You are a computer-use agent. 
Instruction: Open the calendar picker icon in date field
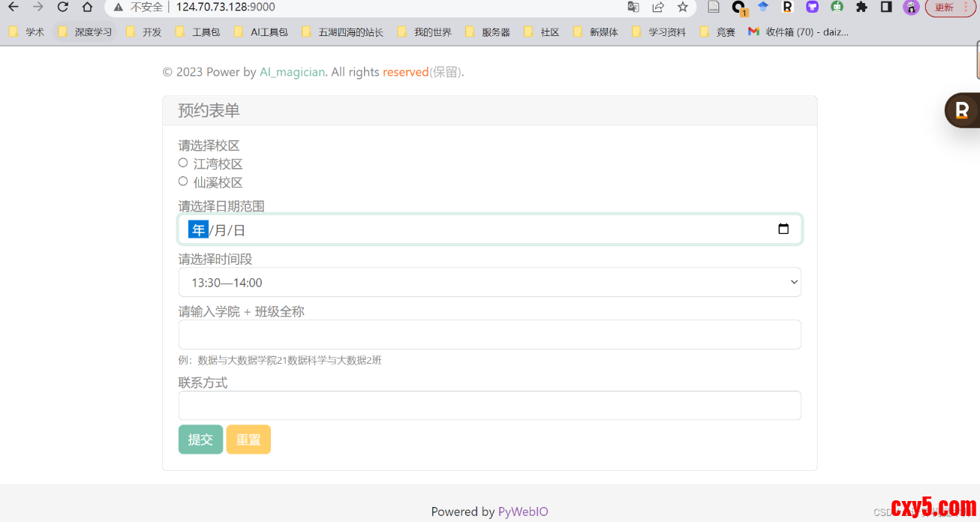pos(783,229)
